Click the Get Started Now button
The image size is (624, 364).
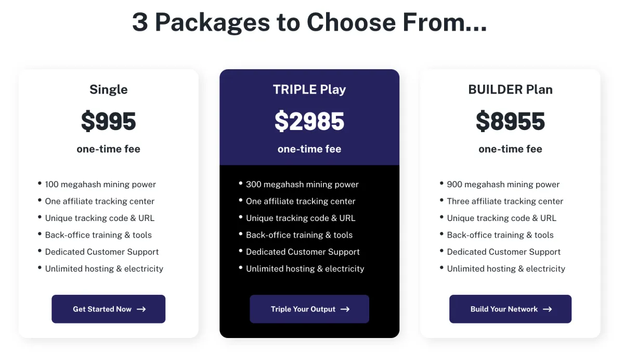pos(108,309)
